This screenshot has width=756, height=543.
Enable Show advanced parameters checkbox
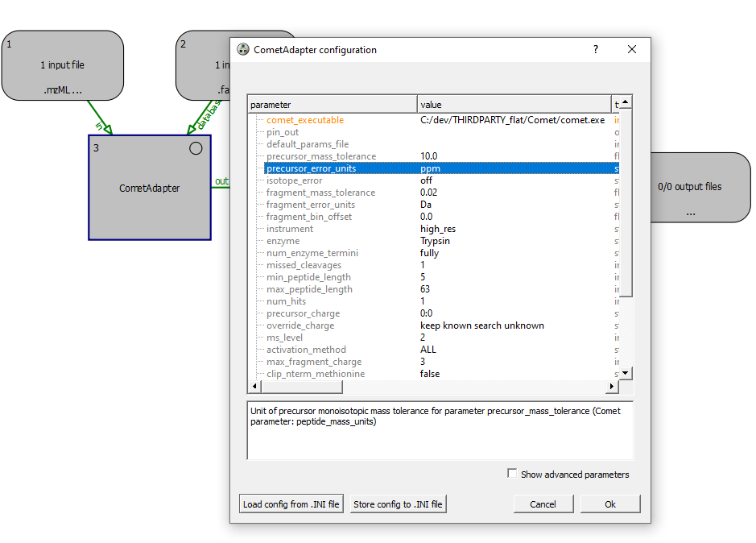512,474
